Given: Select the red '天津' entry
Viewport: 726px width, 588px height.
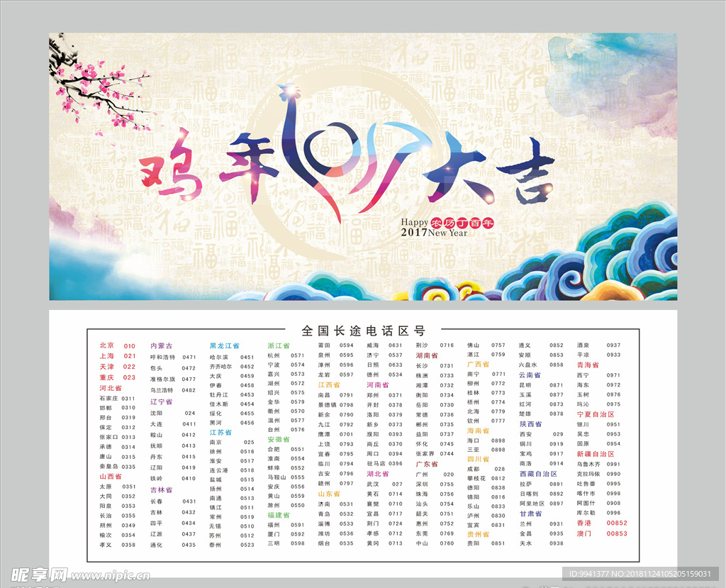Looking at the screenshot, I should pos(107,367).
